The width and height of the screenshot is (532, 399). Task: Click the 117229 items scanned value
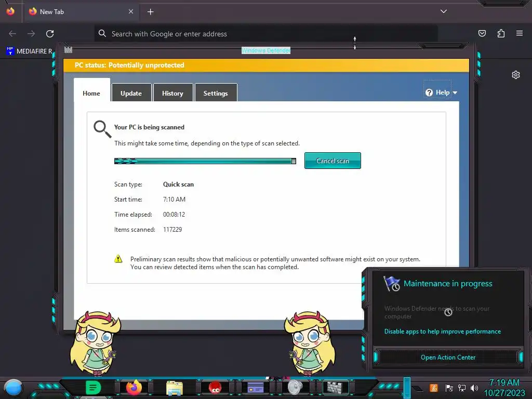pos(172,230)
